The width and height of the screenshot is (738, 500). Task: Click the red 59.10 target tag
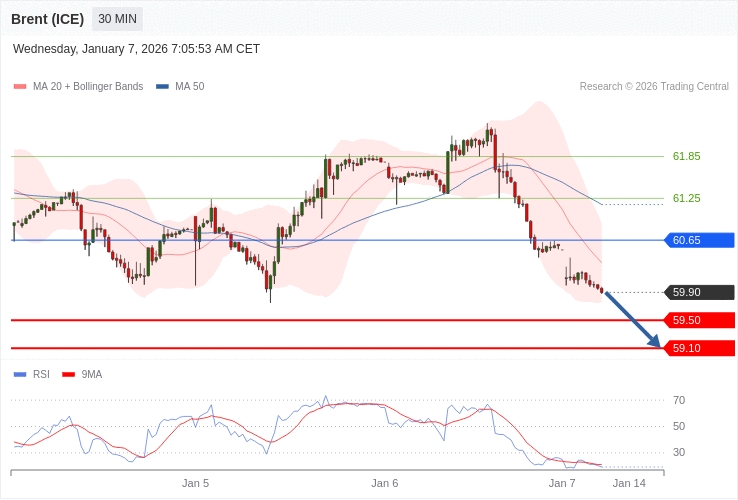699,348
